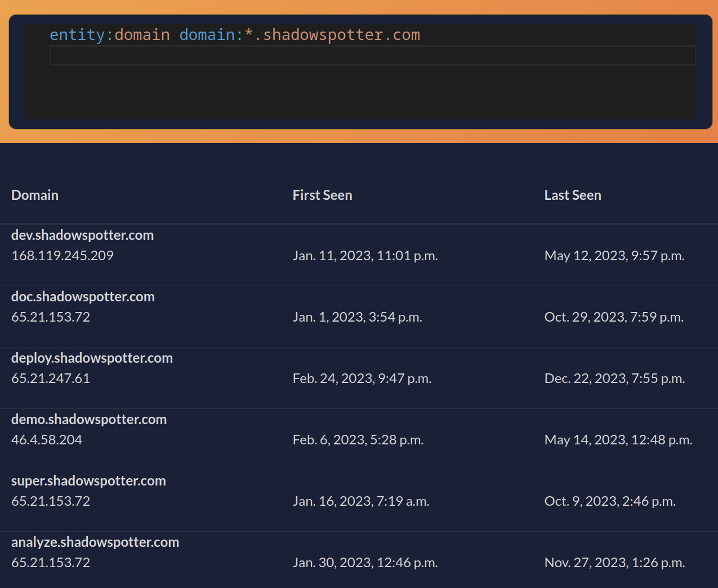This screenshot has width=718, height=588.
Task: Open the dev.shadowspotter.com domain link
Action: [x=82, y=235]
